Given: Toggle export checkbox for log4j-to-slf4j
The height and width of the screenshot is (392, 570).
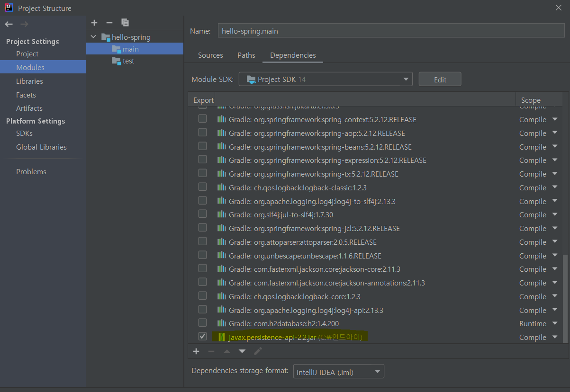Looking at the screenshot, I should point(202,201).
